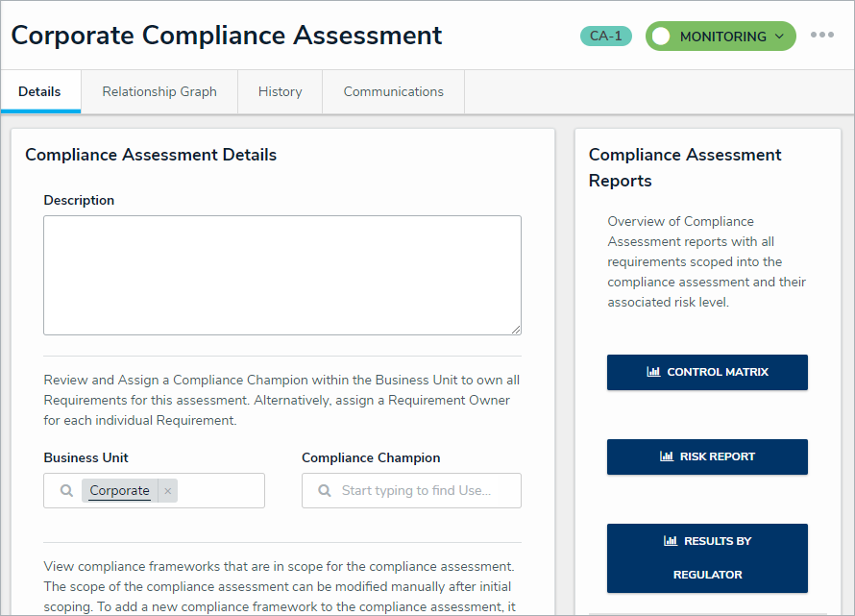Viewport: 855px width, 616px height.
Task: Remove the Corporate business unit tag
Action: point(168,491)
